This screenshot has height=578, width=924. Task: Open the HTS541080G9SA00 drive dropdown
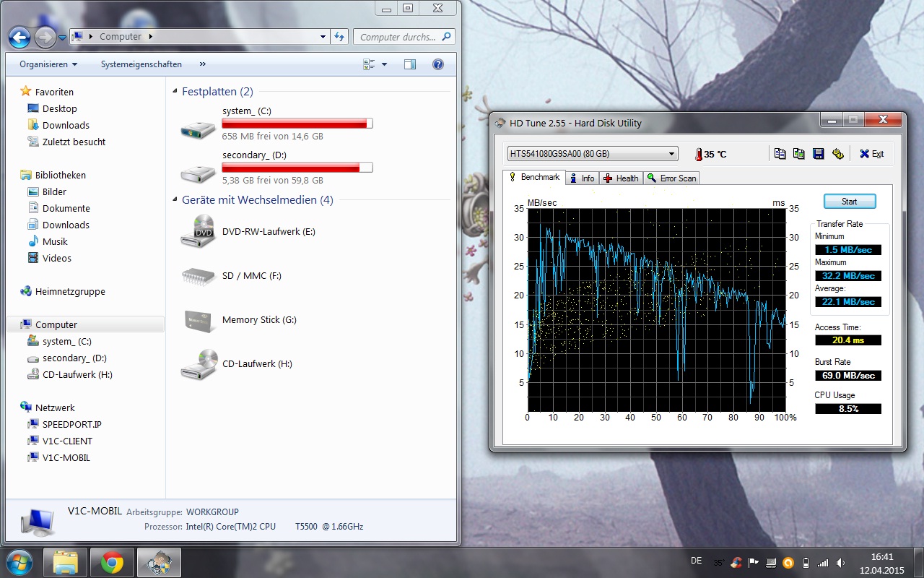[593, 154]
